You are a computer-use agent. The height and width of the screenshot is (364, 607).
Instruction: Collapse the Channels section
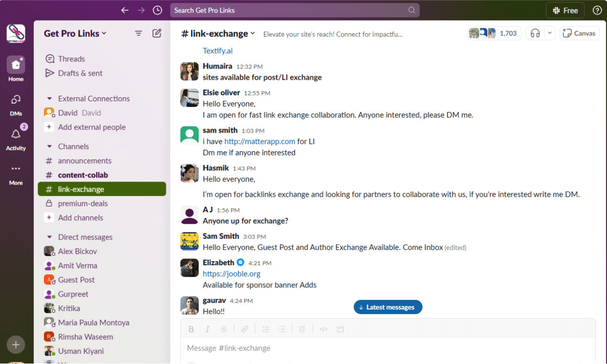point(49,147)
